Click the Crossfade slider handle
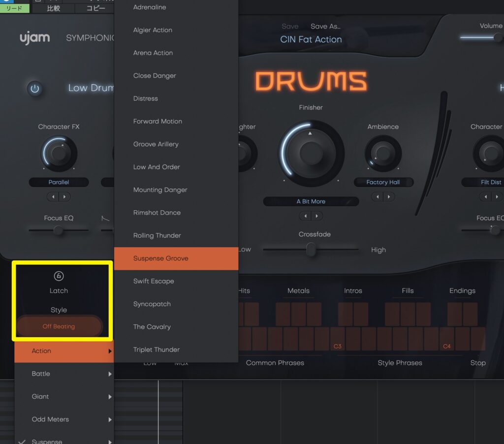504x444 pixels. click(x=311, y=250)
